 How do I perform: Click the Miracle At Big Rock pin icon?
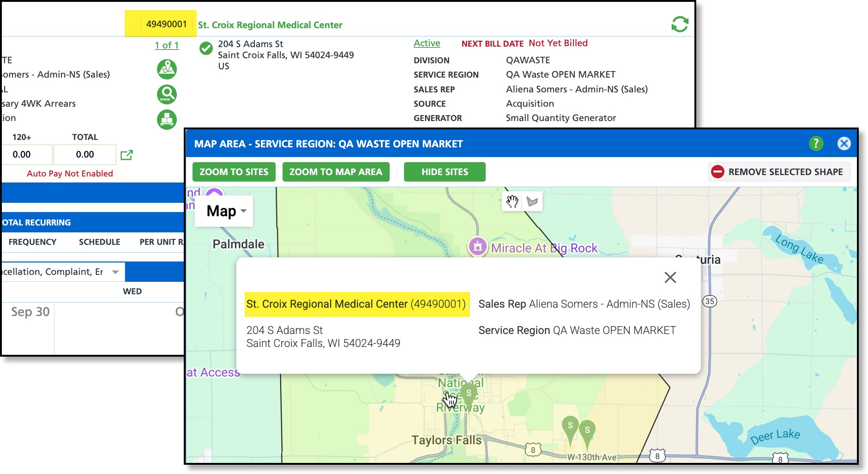pyautogui.click(x=478, y=246)
